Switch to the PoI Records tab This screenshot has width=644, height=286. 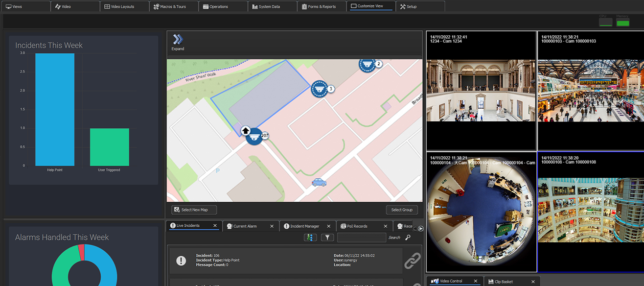(364, 226)
